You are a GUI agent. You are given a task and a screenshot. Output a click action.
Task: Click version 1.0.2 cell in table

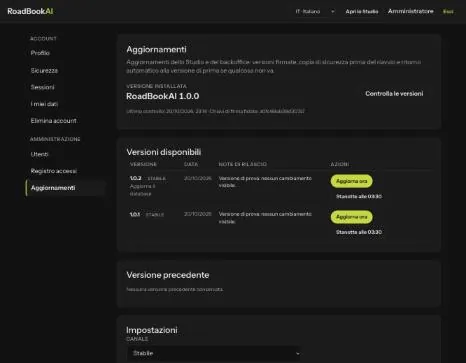135,178
